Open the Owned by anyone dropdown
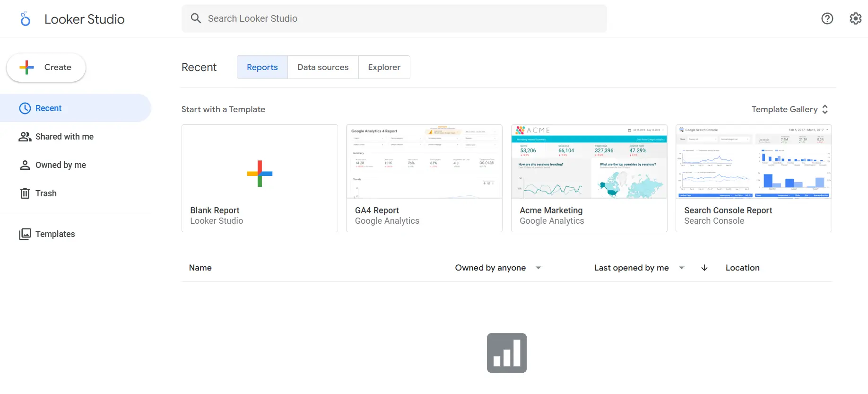Image resolution: width=868 pixels, height=394 pixels. 498,268
